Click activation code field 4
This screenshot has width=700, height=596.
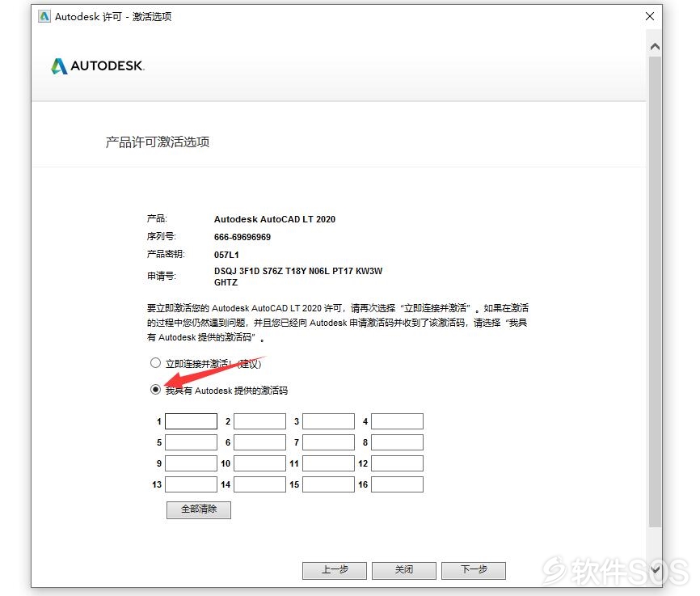coord(398,421)
